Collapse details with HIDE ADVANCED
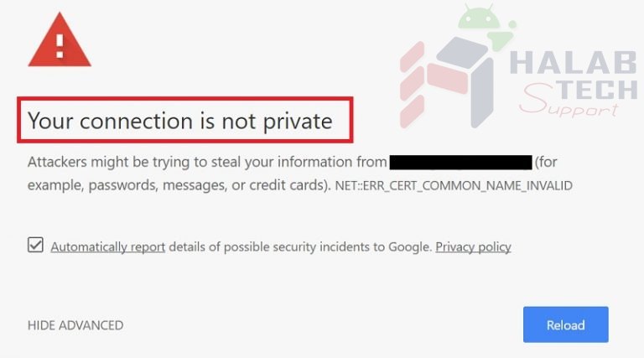 75,325
